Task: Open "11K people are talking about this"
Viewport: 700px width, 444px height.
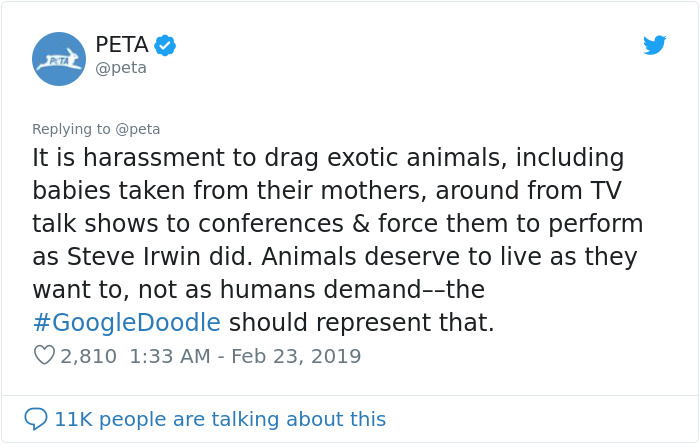Action: [220, 419]
